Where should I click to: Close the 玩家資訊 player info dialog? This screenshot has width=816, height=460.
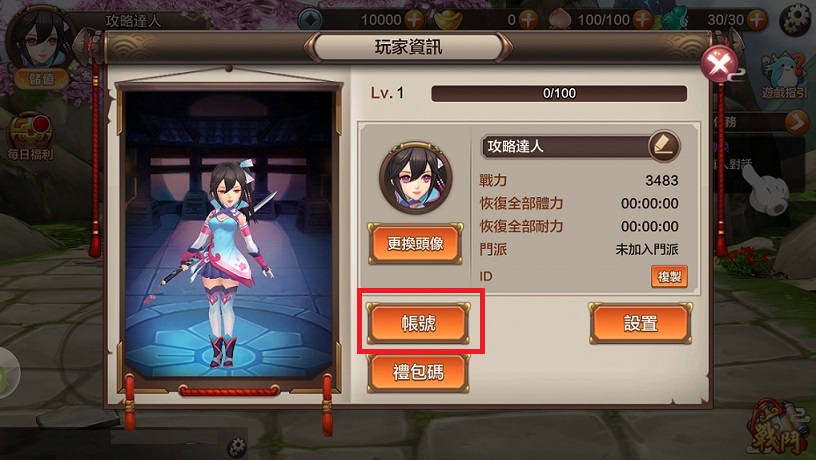pos(719,65)
